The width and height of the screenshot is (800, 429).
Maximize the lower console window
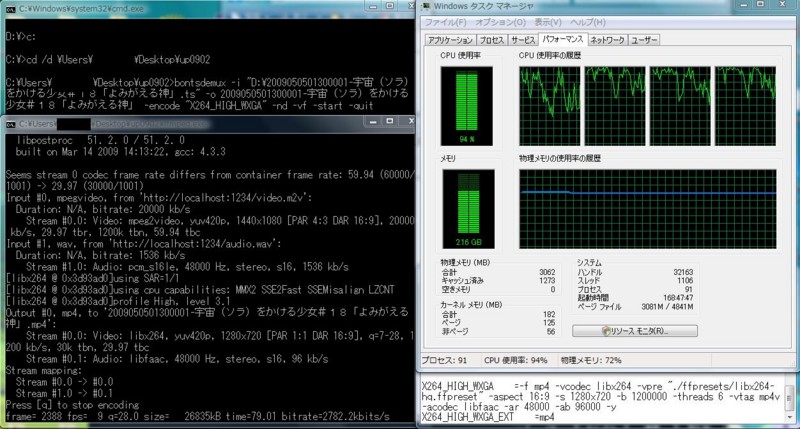pos(390,121)
